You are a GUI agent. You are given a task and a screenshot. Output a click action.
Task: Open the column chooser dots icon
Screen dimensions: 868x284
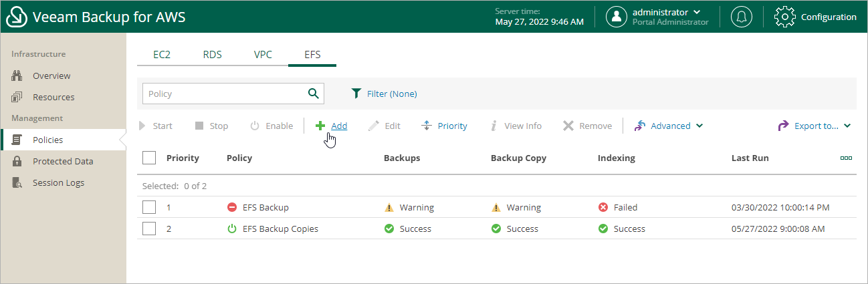coord(846,158)
